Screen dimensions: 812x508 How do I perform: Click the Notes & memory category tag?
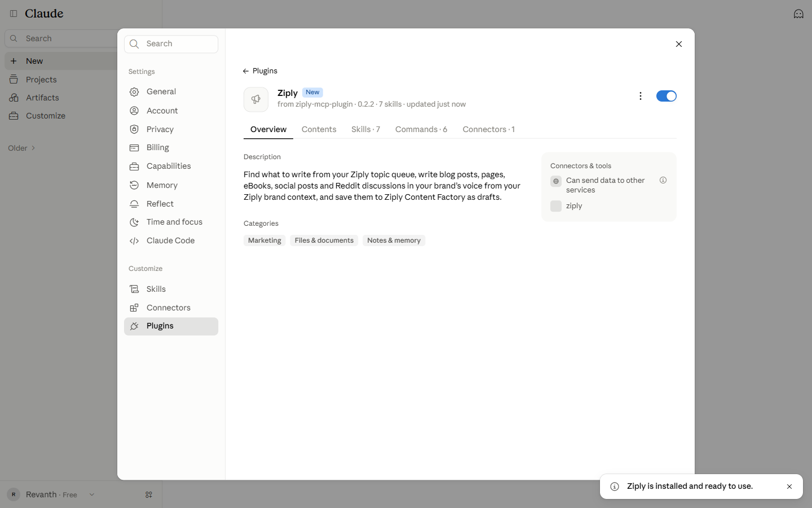(394, 240)
